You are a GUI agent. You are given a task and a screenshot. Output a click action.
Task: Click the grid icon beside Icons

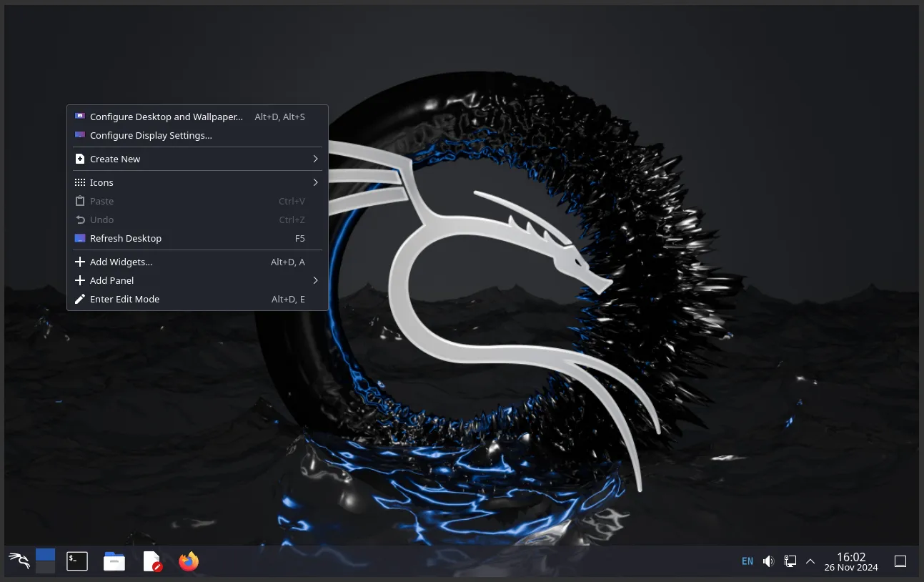[80, 182]
